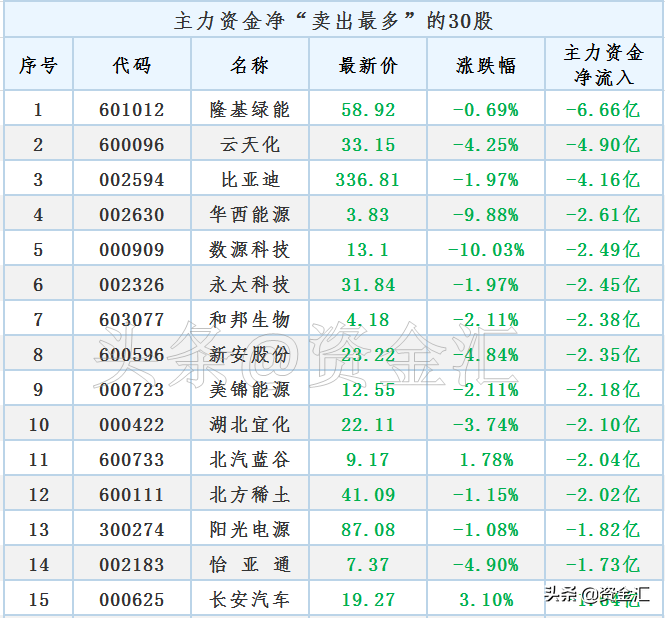
Task: Select the '序号' column header
Action: point(38,66)
